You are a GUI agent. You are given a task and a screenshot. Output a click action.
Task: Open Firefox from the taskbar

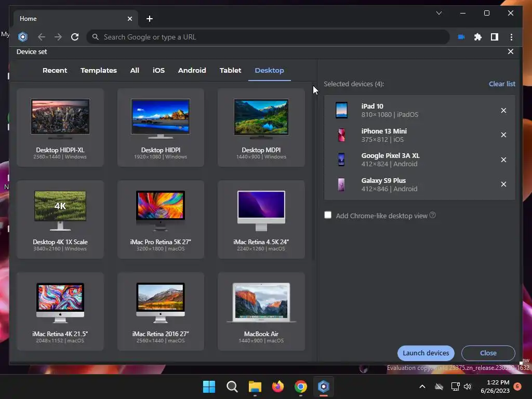pyautogui.click(x=278, y=387)
